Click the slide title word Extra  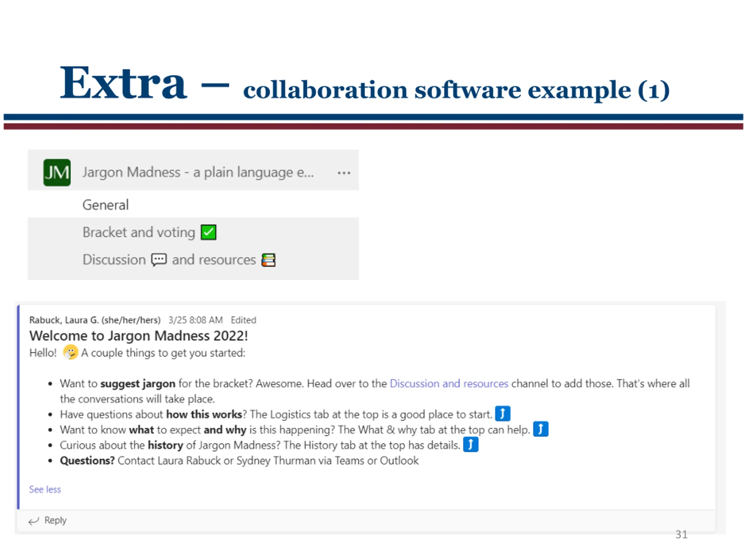[x=123, y=83]
